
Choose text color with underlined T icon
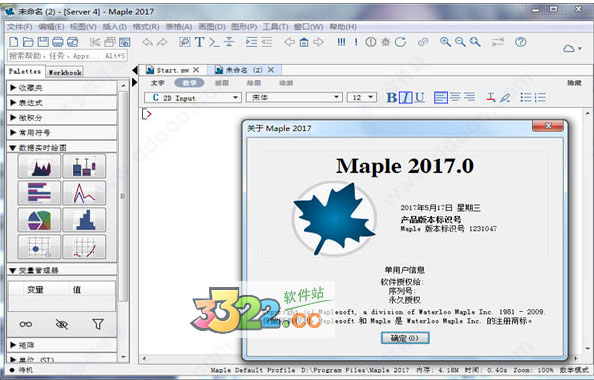pyautogui.click(x=491, y=97)
